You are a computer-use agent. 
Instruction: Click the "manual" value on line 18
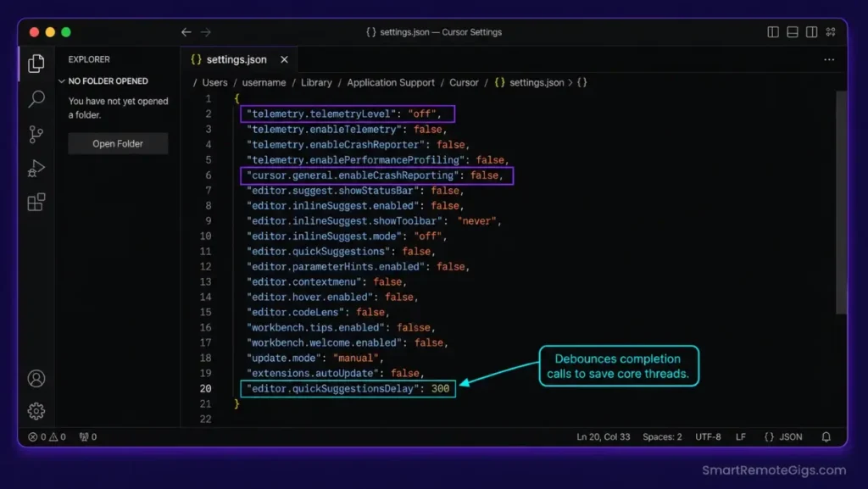click(x=355, y=358)
